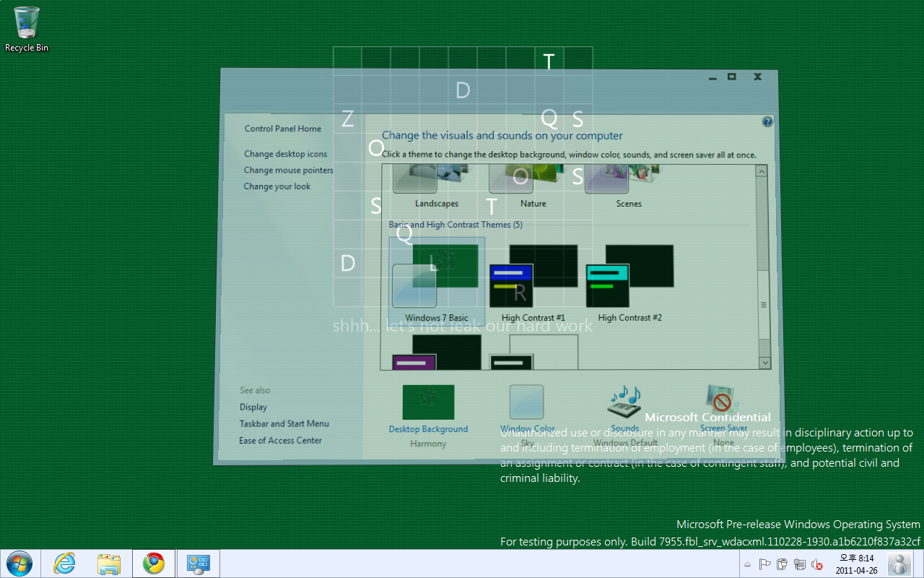Open Change desktop icons link
This screenshot has width=924, height=578.
(285, 154)
